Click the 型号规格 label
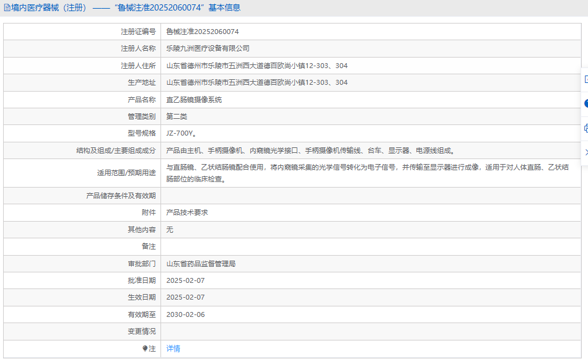 141,133
